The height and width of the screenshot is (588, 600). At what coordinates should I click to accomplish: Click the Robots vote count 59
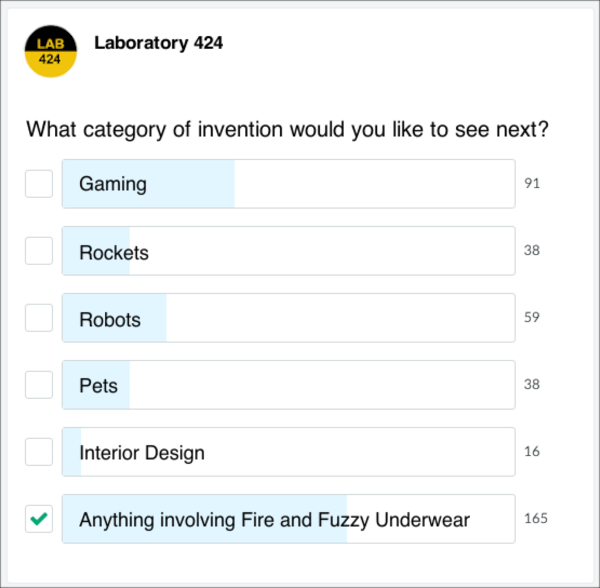pyautogui.click(x=532, y=318)
